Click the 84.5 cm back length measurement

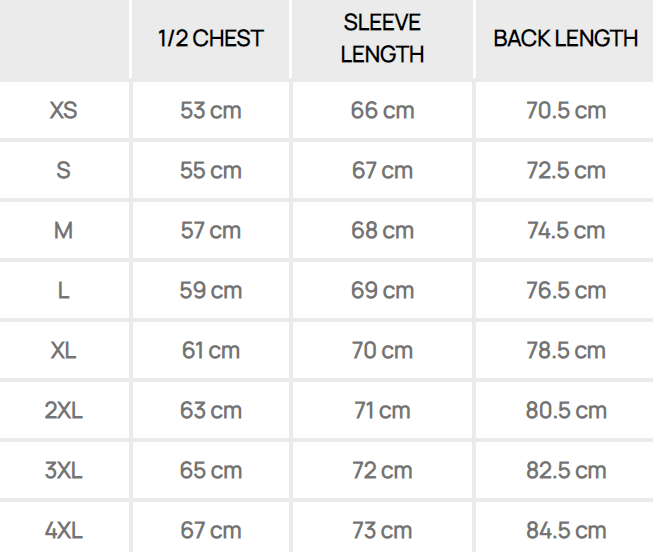pyautogui.click(x=566, y=530)
